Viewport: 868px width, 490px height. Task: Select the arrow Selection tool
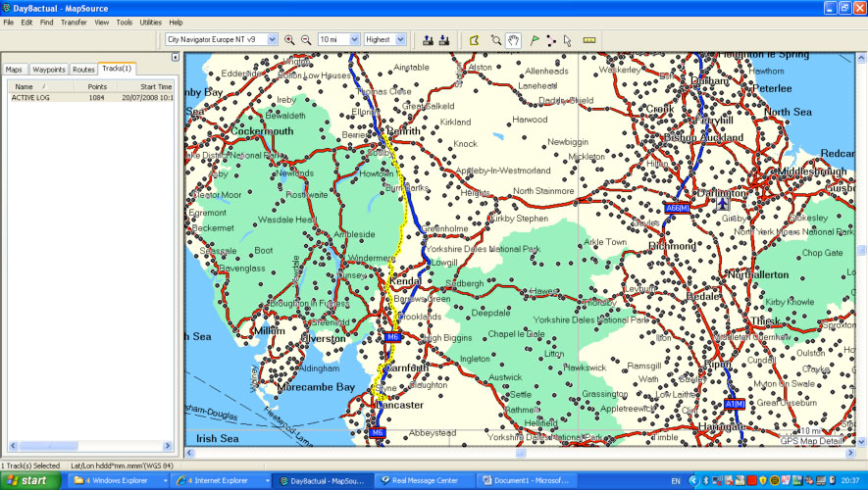point(568,40)
